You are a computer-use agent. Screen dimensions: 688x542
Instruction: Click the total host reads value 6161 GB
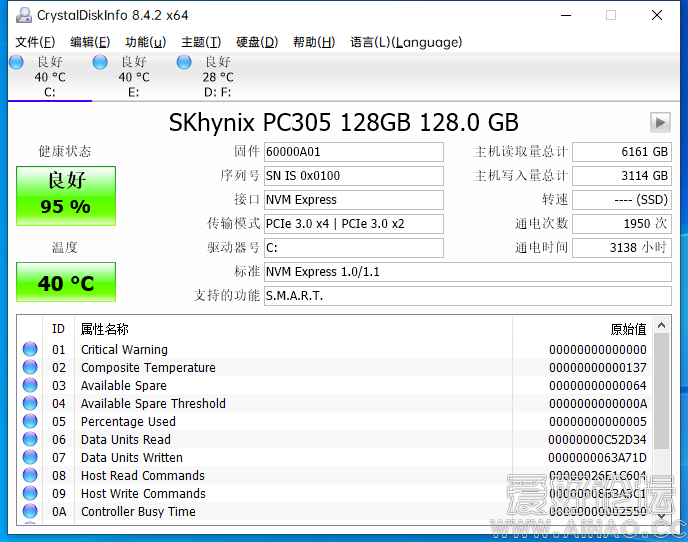point(622,152)
